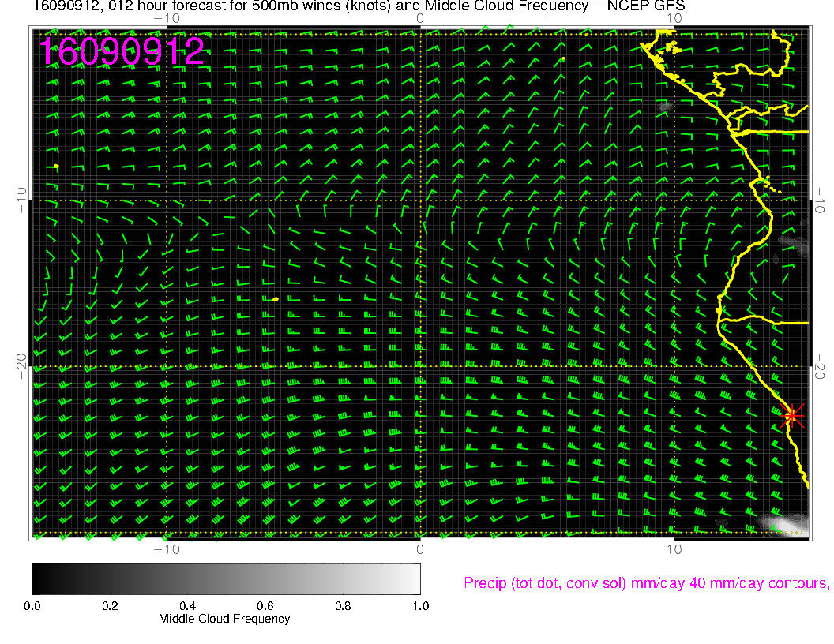Click the yellow island dot near the map center-left
This screenshot has width=834, height=644.
[x=275, y=299]
